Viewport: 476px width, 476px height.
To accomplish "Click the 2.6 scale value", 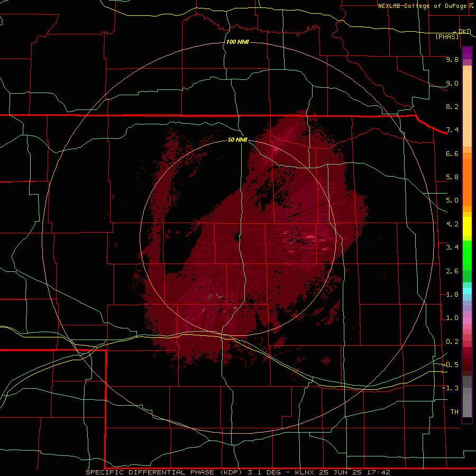I will point(452,271).
